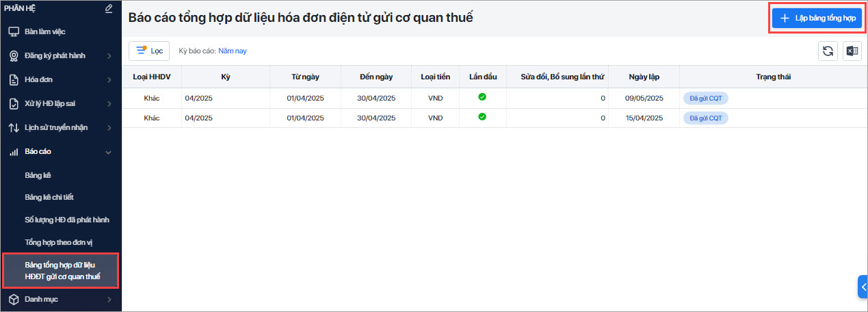868x312 pixels.
Task: Click the Loại tiền column header
Action: (x=436, y=77)
